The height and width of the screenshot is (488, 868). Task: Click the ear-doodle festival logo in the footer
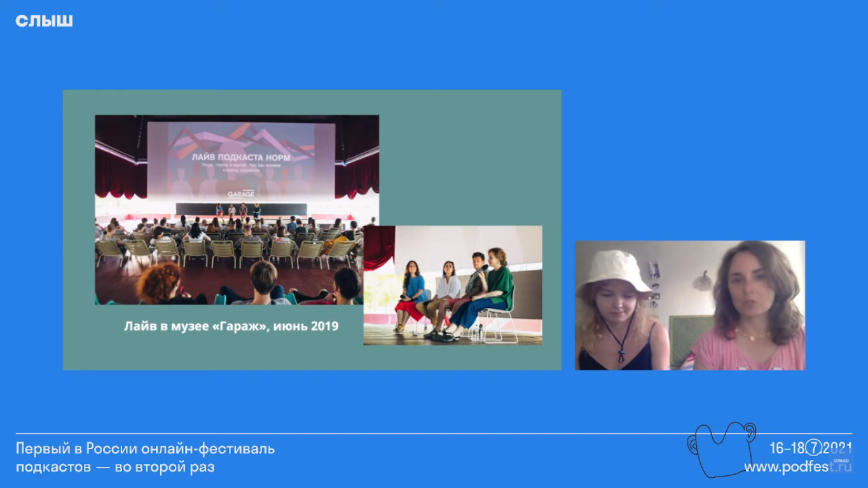[722, 449]
